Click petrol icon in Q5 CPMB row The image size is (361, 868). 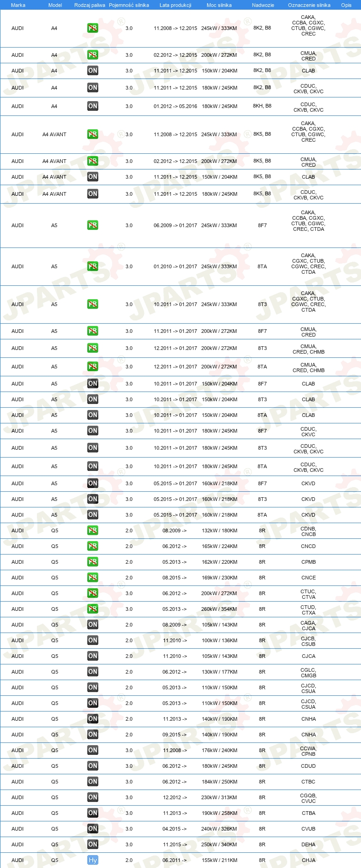(92, 561)
